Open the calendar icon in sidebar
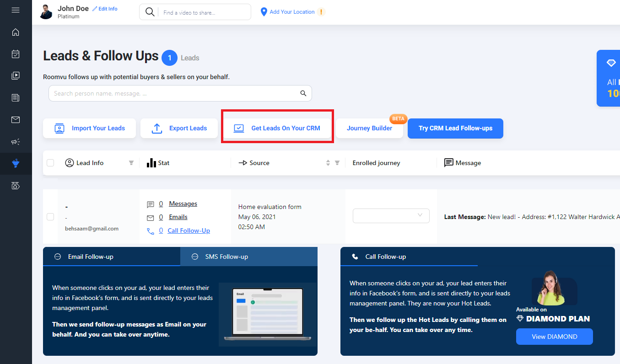The width and height of the screenshot is (620, 364). tap(16, 54)
